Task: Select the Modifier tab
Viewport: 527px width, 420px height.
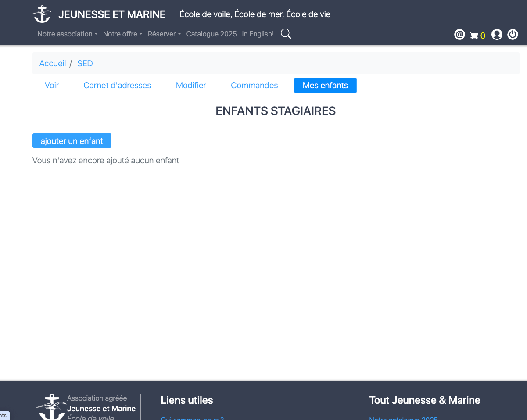Action: pyautogui.click(x=191, y=86)
